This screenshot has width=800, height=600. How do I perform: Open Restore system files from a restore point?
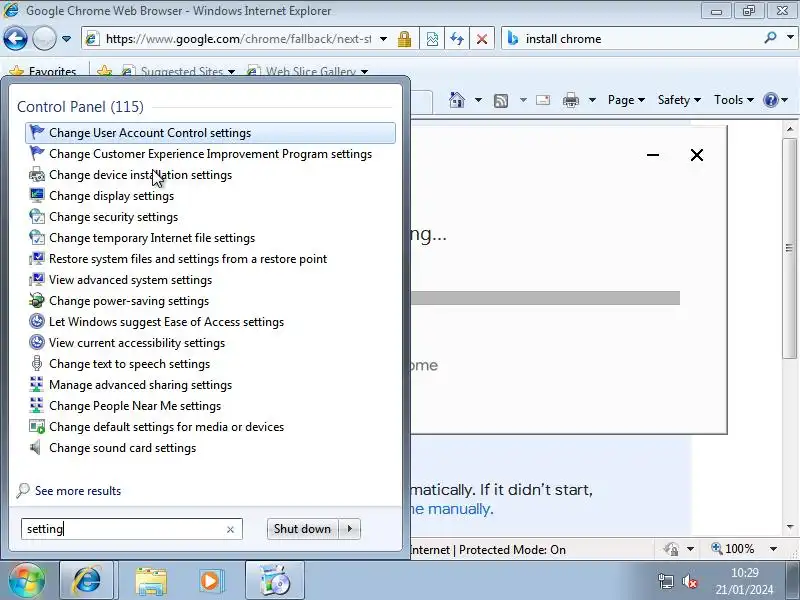point(210,259)
